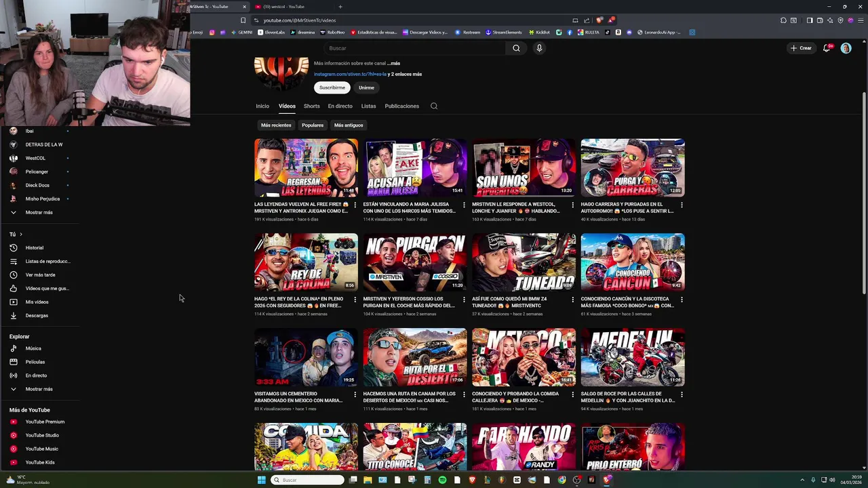
Task: Open YouTube Kids in sidebar
Action: click(x=40, y=462)
